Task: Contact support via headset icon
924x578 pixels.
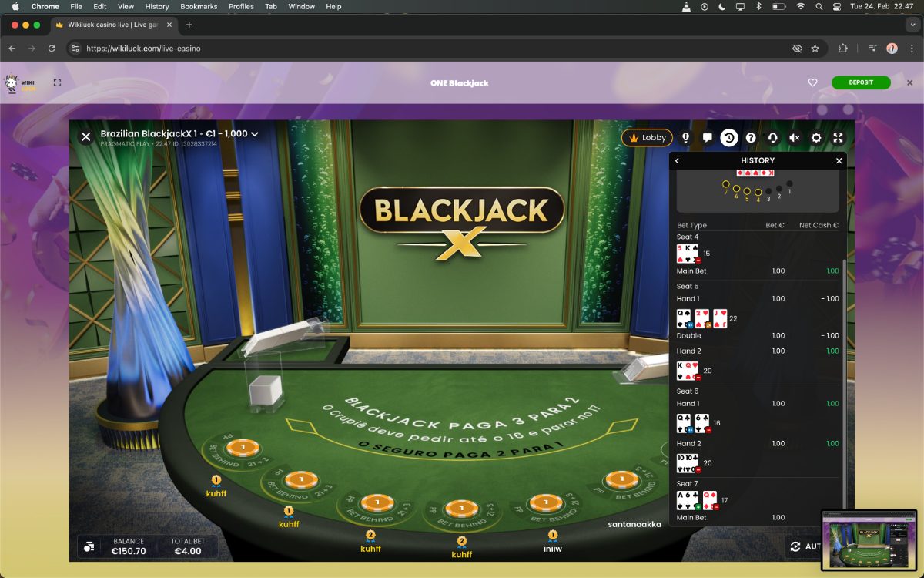Action: click(x=772, y=138)
